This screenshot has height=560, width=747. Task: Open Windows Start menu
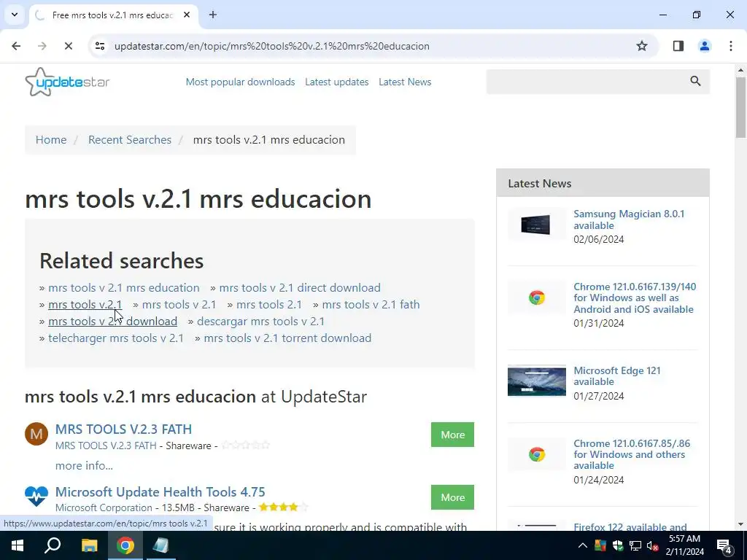tap(18, 545)
